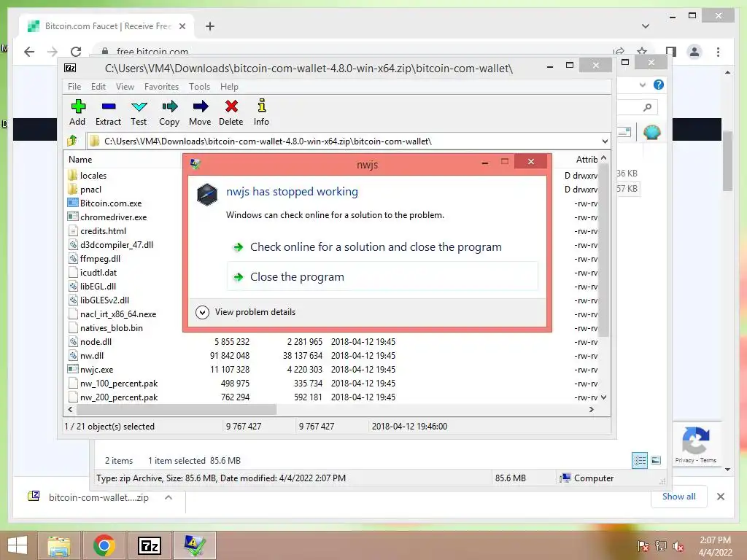Click Show all downloads
This screenshot has width=747, height=560.
[679, 496]
